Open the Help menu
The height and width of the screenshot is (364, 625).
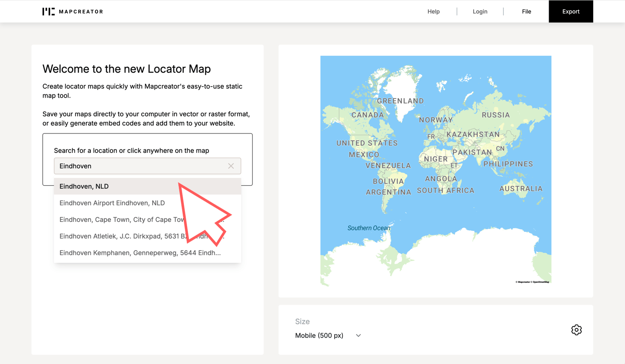pyautogui.click(x=433, y=11)
